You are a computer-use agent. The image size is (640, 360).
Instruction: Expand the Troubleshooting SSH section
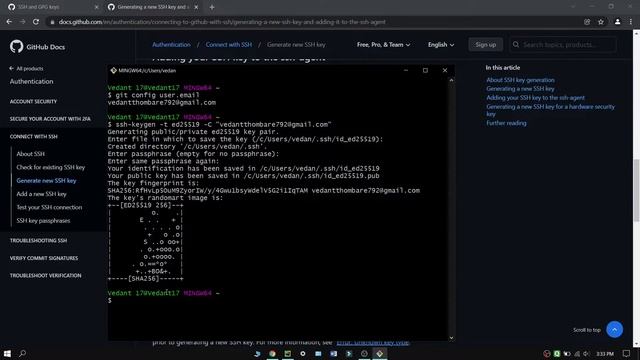pos(38,240)
